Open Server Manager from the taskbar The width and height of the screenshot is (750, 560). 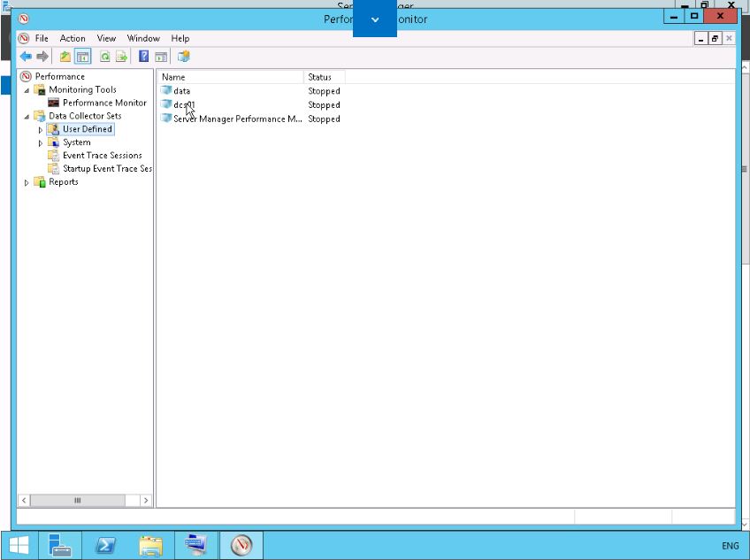(60, 545)
